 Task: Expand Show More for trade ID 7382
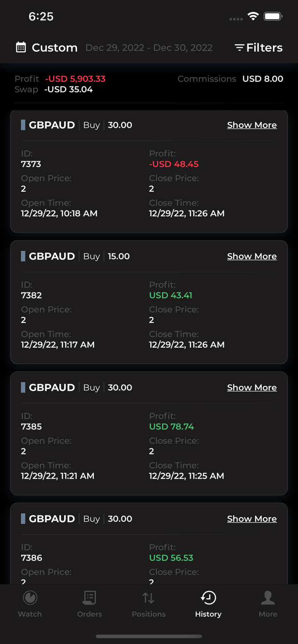252,256
